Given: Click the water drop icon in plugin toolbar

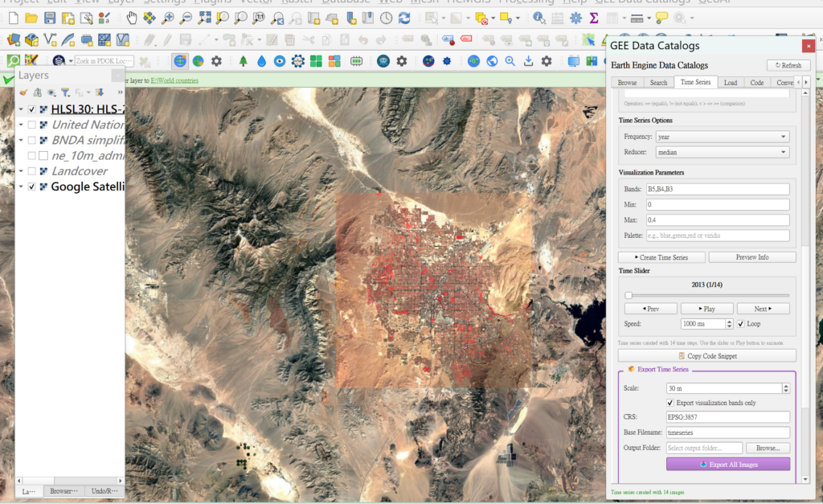Looking at the screenshot, I should [x=261, y=61].
